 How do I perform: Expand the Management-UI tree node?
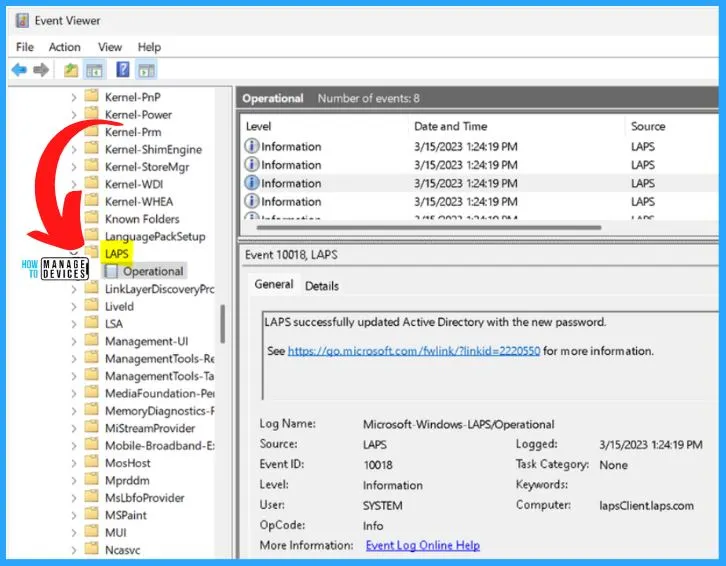74,342
